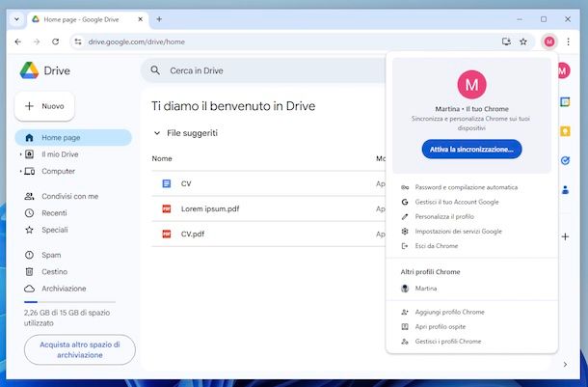Open Recenti recent files
This screenshot has width=588, height=387.
(54, 212)
